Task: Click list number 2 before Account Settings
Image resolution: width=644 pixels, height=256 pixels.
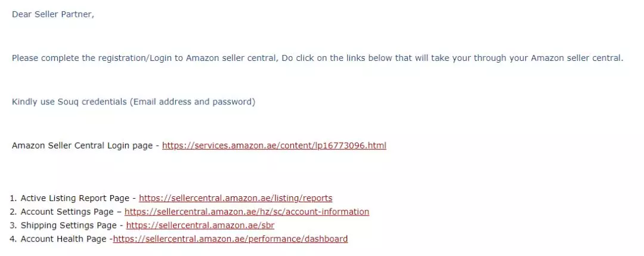Action: pos(13,212)
